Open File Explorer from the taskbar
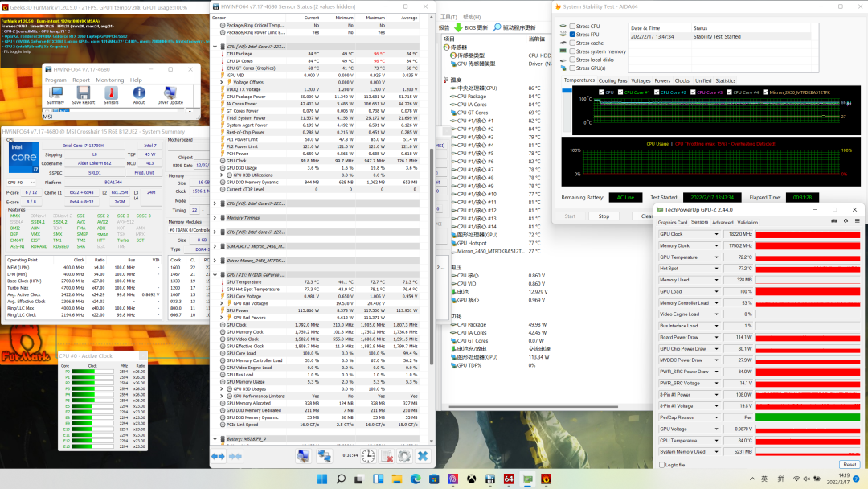This screenshot has width=868, height=489. tap(397, 479)
